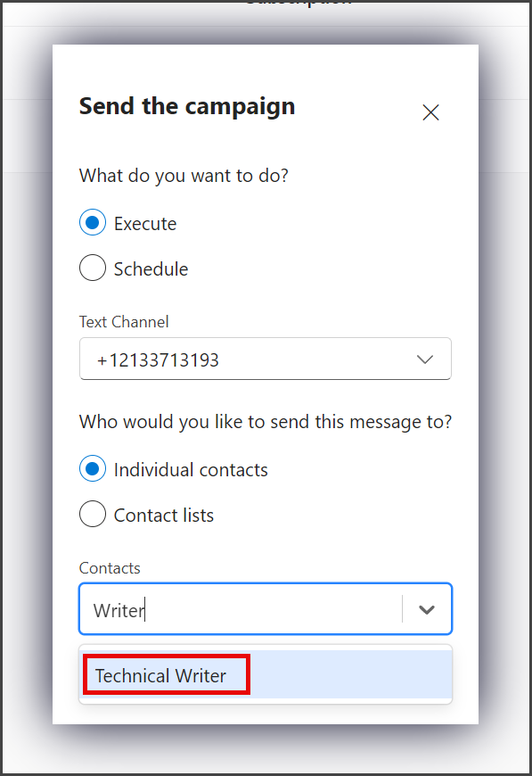Click inside the Contacts search field

pyautogui.click(x=242, y=609)
